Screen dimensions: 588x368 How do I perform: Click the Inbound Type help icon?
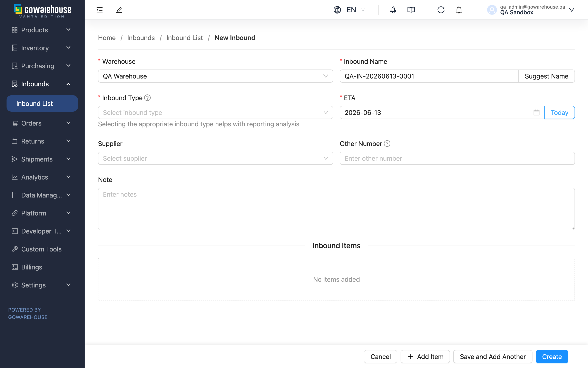point(147,98)
